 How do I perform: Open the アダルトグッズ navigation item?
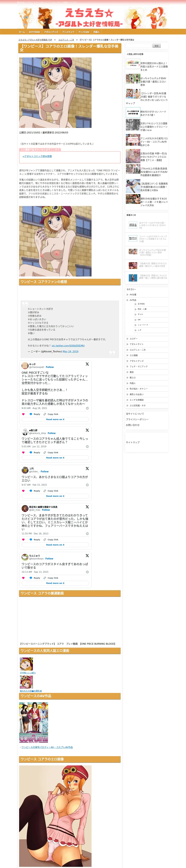click(51, 32)
